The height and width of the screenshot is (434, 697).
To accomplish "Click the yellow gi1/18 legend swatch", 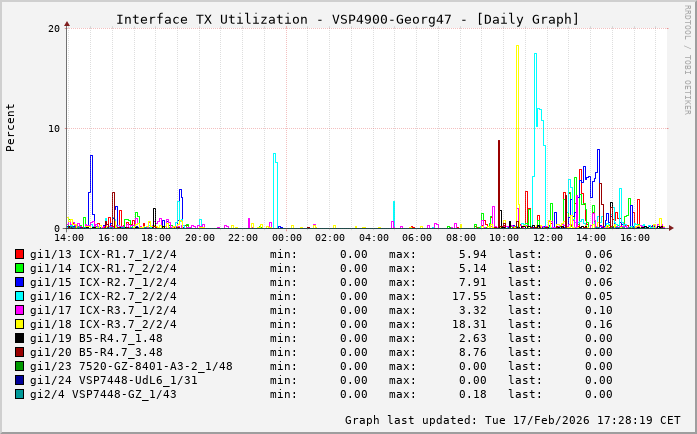I will coord(20,324).
